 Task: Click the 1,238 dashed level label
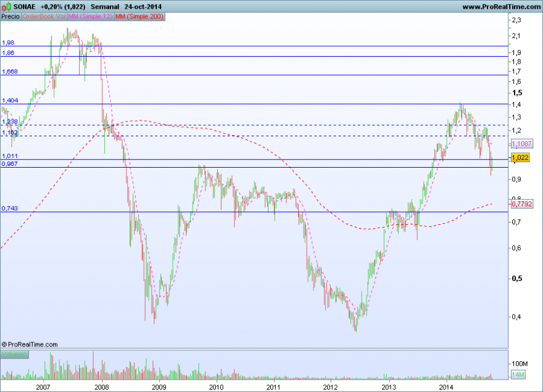click(10, 121)
